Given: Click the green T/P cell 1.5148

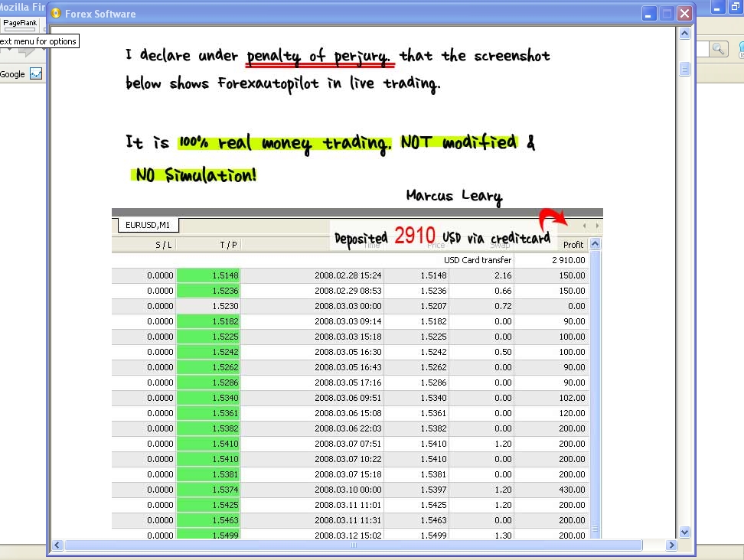Looking at the screenshot, I should click(x=208, y=275).
